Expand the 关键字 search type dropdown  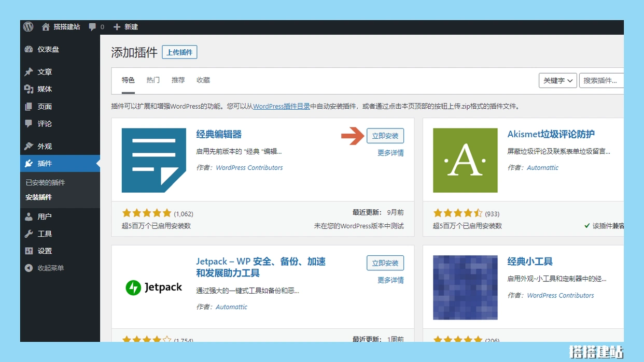pyautogui.click(x=557, y=80)
